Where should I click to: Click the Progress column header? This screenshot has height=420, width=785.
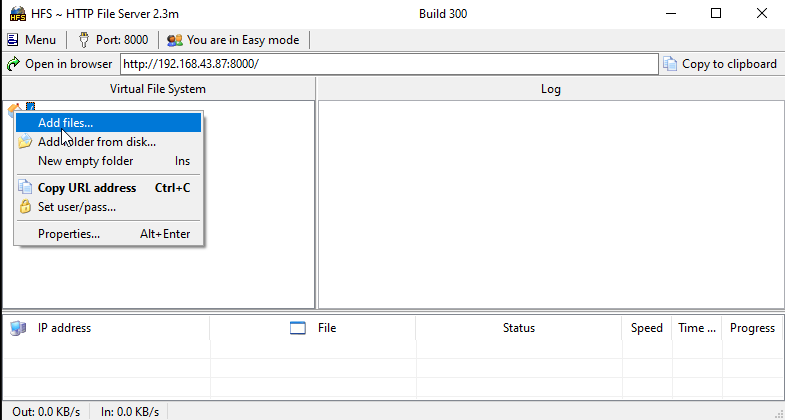pos(752,328)
